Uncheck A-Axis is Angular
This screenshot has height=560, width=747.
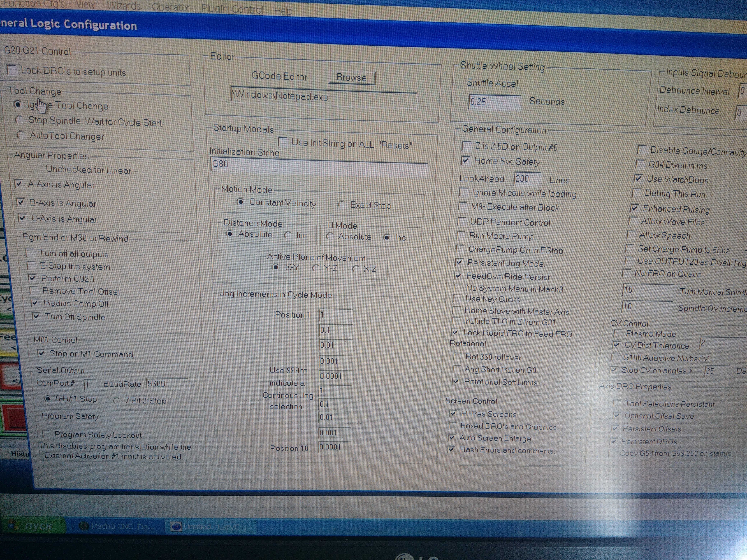click(x=18, y=184)
